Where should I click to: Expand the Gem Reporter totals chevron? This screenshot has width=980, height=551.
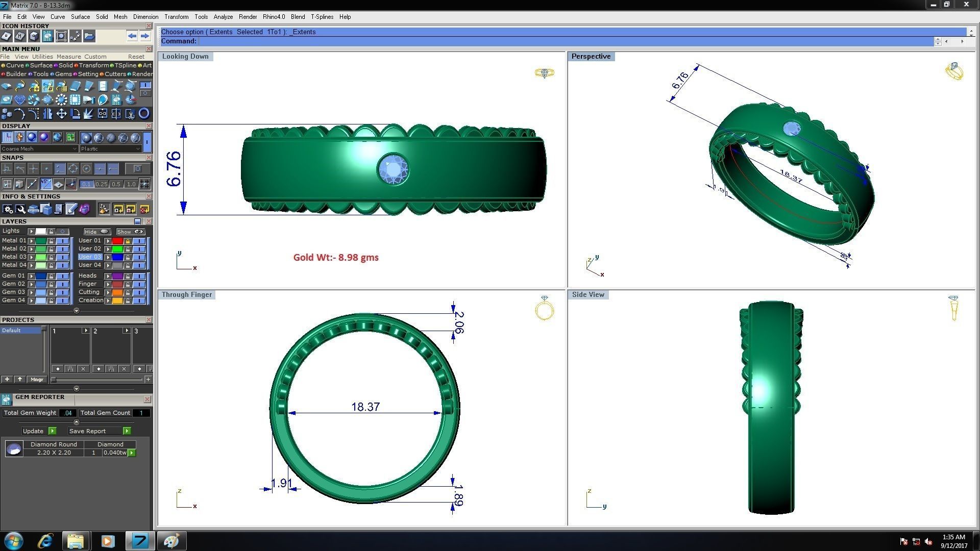77,422
